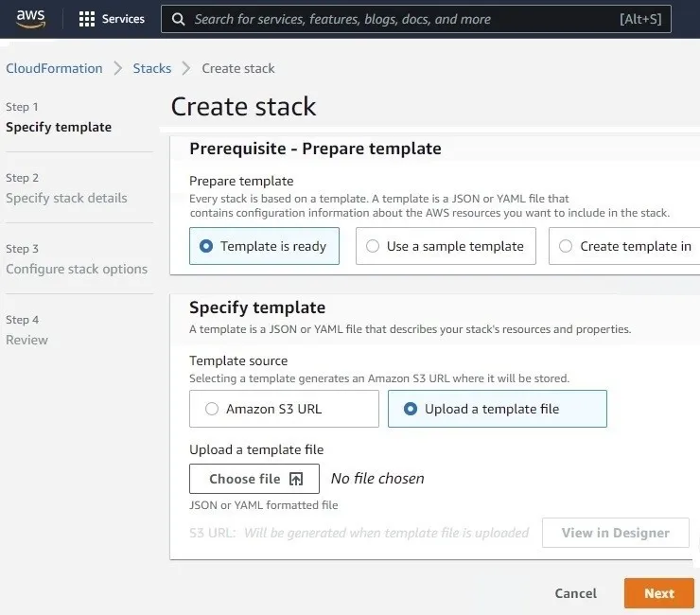The height and width of the screenshot is (615, 700).
Task: Go to Stacks breadcrumb link
Action: coord(151,68)
